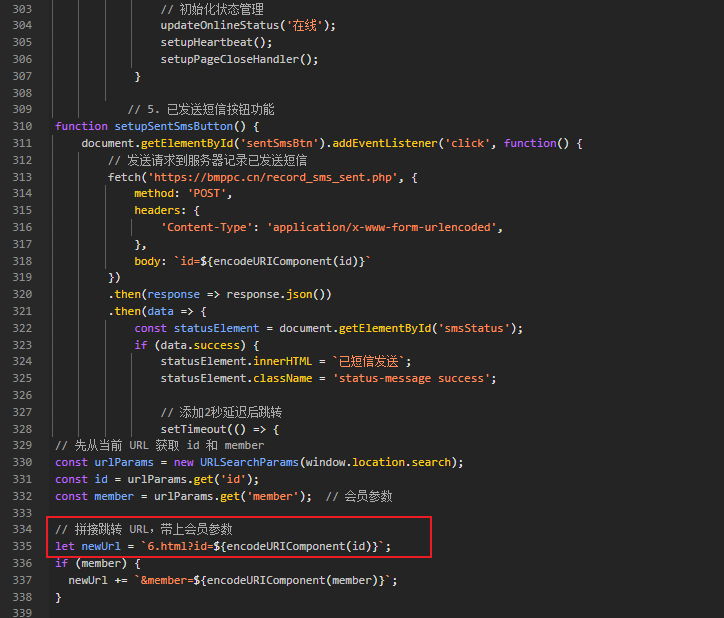Click the 'Content-Type' key
Viewport: 724px width, 618px height.
click(x=206, y=227)
